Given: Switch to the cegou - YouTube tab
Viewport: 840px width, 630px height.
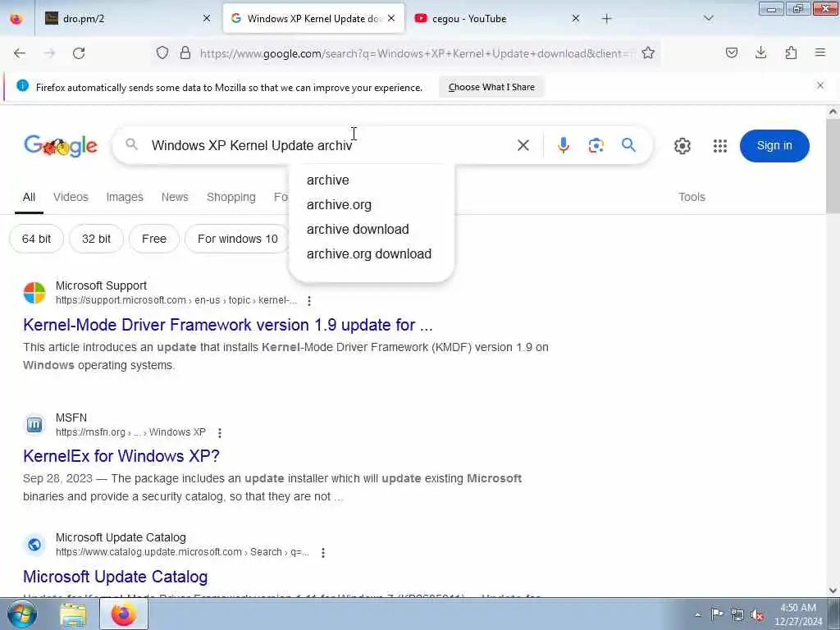Looking at the screenshot, I should point(496,18).
